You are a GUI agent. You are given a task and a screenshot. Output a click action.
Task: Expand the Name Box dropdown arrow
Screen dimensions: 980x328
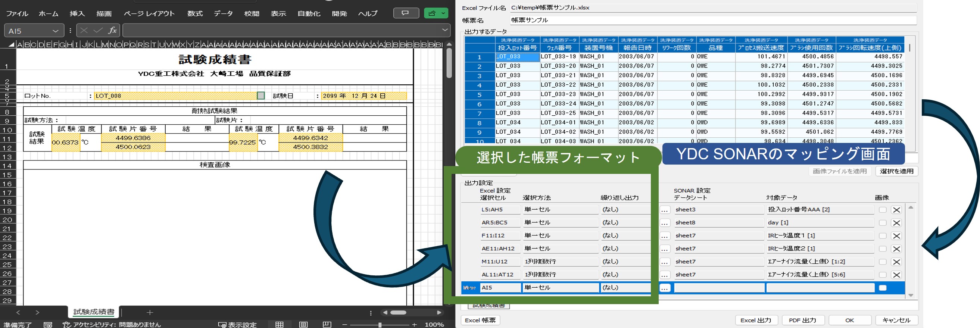coord(56,31)
